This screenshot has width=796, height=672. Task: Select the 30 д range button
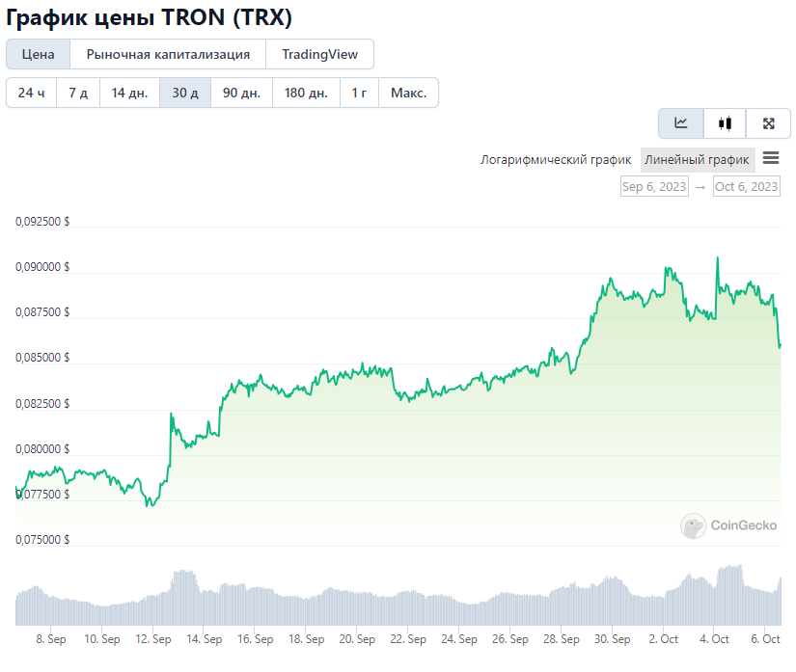click(x=185, y=93)
